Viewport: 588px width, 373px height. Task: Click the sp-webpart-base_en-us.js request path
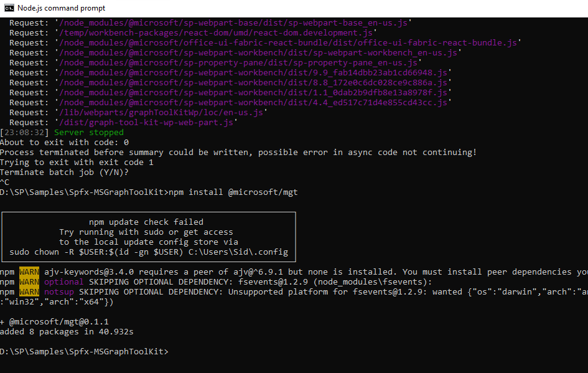235,22
